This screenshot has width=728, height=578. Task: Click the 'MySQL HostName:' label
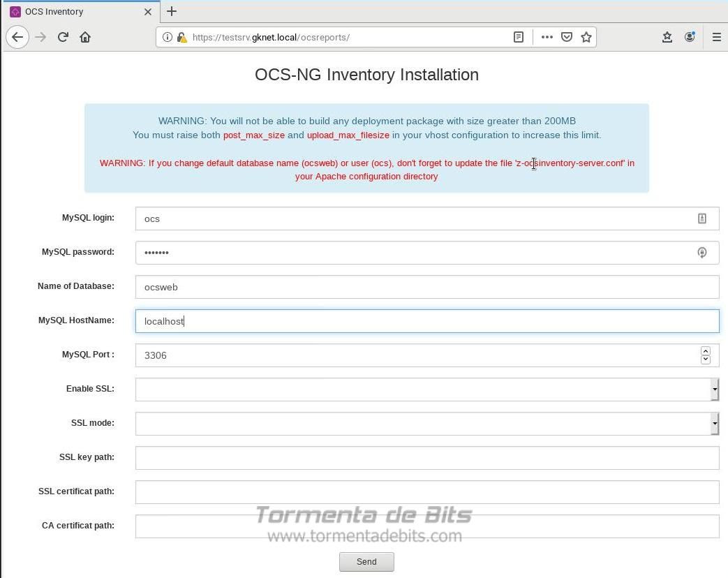click(x=76, y=320)
